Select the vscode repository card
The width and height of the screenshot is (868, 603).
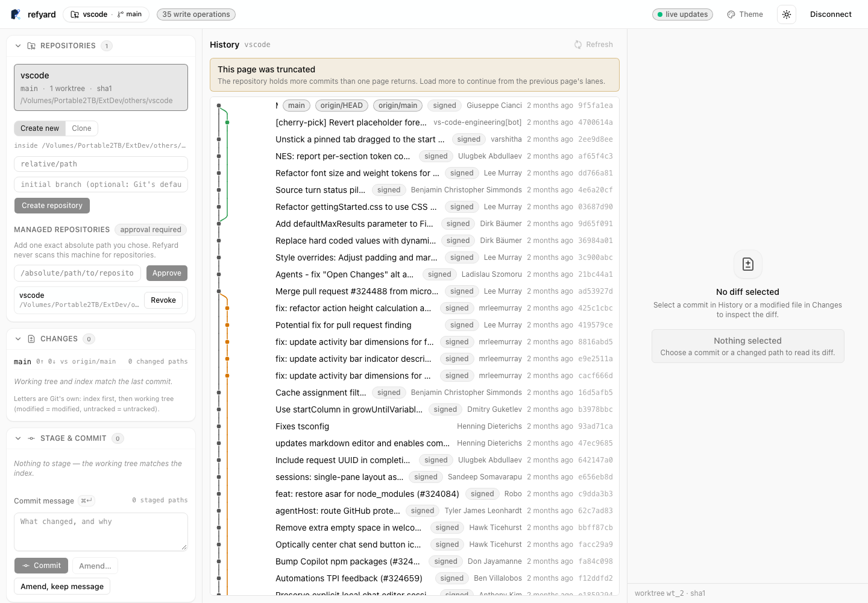[x=101, y=87]
